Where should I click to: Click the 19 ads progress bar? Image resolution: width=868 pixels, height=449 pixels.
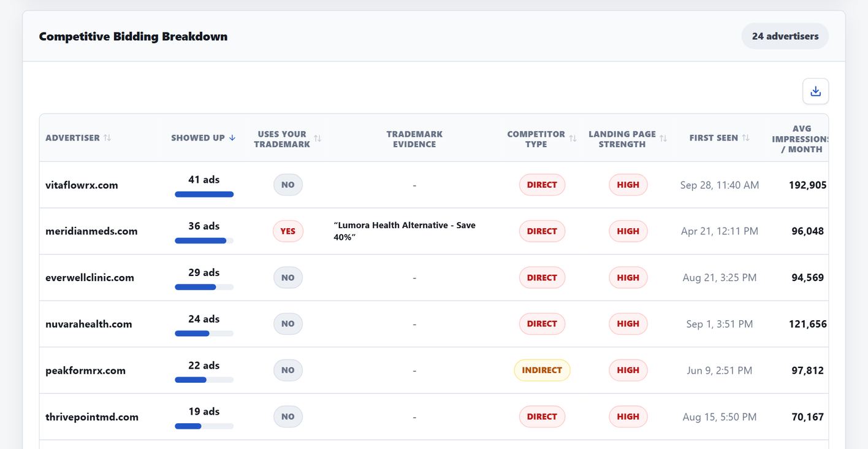pyautogui.click(x=204, y=426)
